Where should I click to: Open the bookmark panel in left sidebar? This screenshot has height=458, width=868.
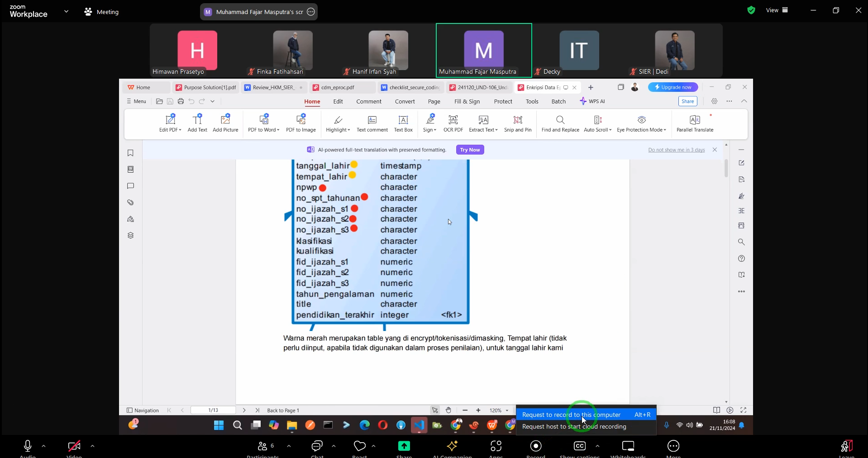tap(130, 153)
